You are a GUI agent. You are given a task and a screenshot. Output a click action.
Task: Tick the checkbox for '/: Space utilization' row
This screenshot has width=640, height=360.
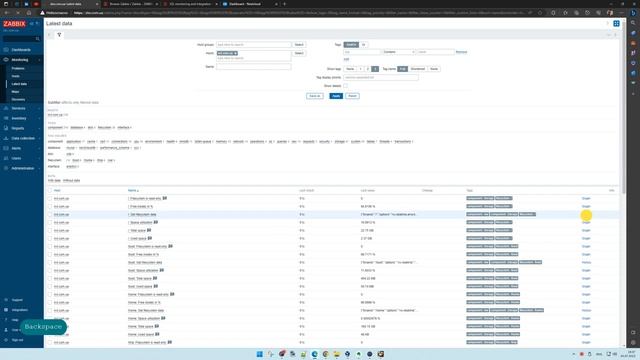(x=50, y=222)
